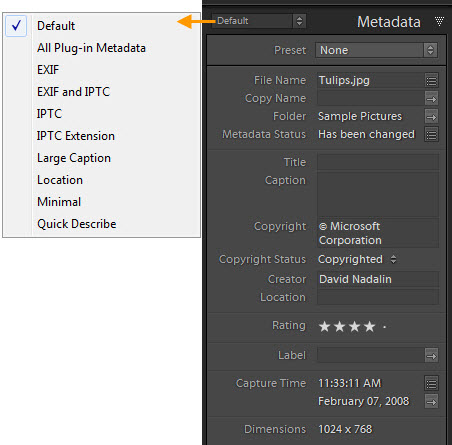The height and width of the screenshot is (445, 452).
Task: Select the Quick Describe menu entry
Action: pyautogui.click(x=77, y=224)
